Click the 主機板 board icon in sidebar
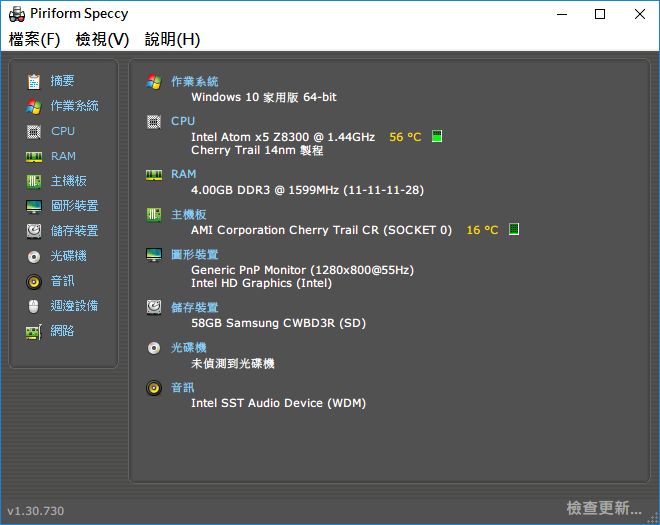This screenshot has height=525, width=660. 34,181
